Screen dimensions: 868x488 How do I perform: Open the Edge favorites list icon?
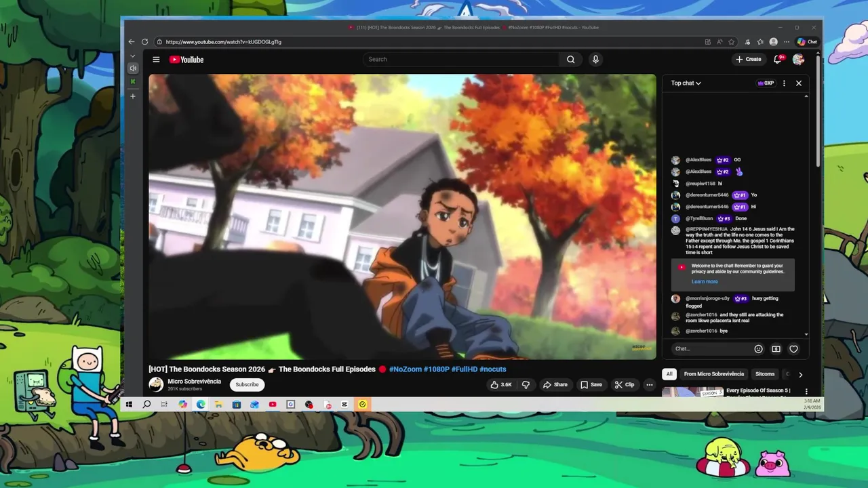pyautogui.click(x=760, y=41)
